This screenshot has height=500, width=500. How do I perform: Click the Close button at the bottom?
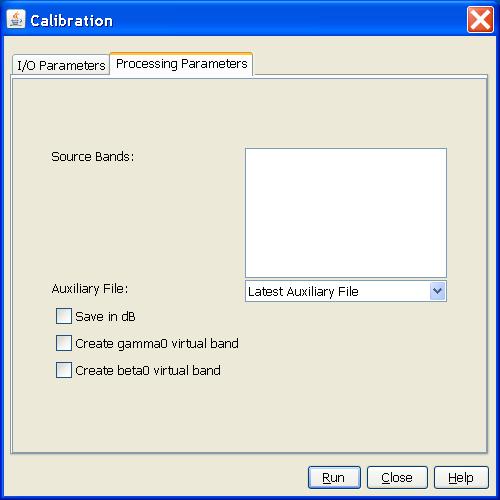click(397, 478)
